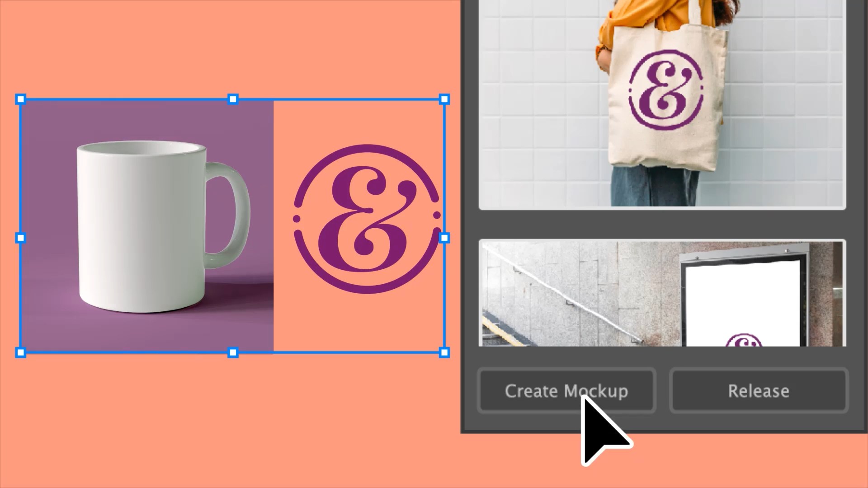Click the bottom-left selection handle
Screen dimensions: 868x488
pyautogui.click(x=21, y=352)
